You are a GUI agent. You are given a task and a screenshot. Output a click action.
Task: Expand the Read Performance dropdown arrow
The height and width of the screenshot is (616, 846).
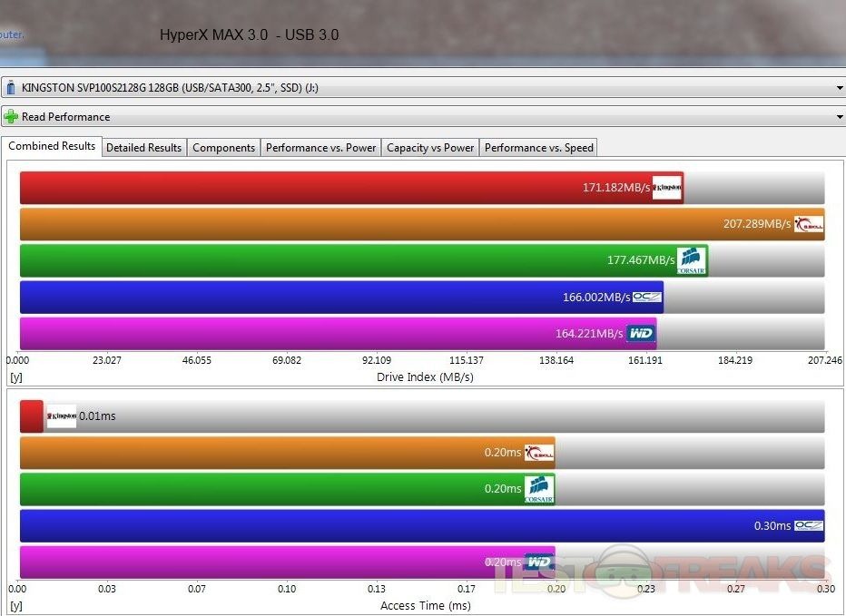(838, 117)
